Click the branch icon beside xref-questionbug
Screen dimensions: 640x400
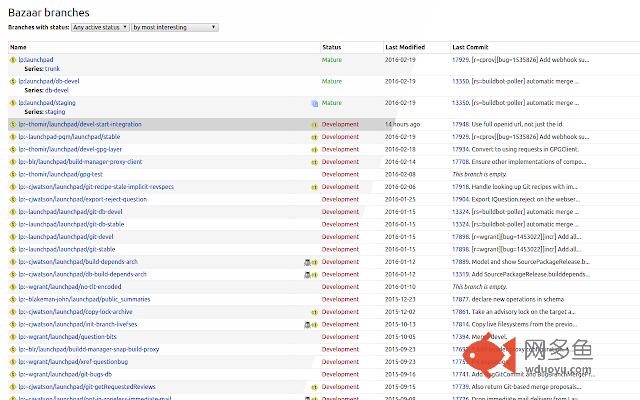13,362
